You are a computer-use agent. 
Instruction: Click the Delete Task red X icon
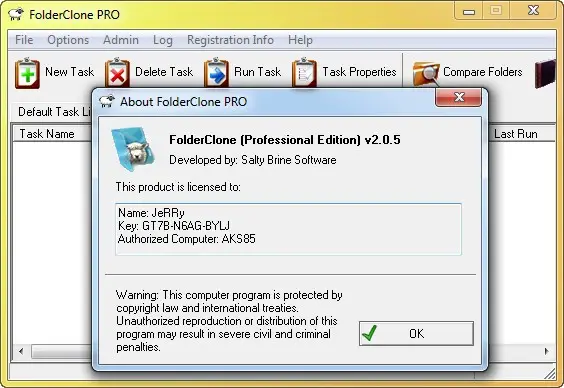coord(117,73)
